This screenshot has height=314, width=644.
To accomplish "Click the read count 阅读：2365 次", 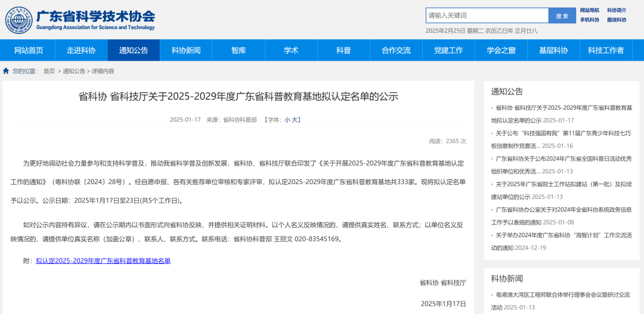I will point(448,141).
